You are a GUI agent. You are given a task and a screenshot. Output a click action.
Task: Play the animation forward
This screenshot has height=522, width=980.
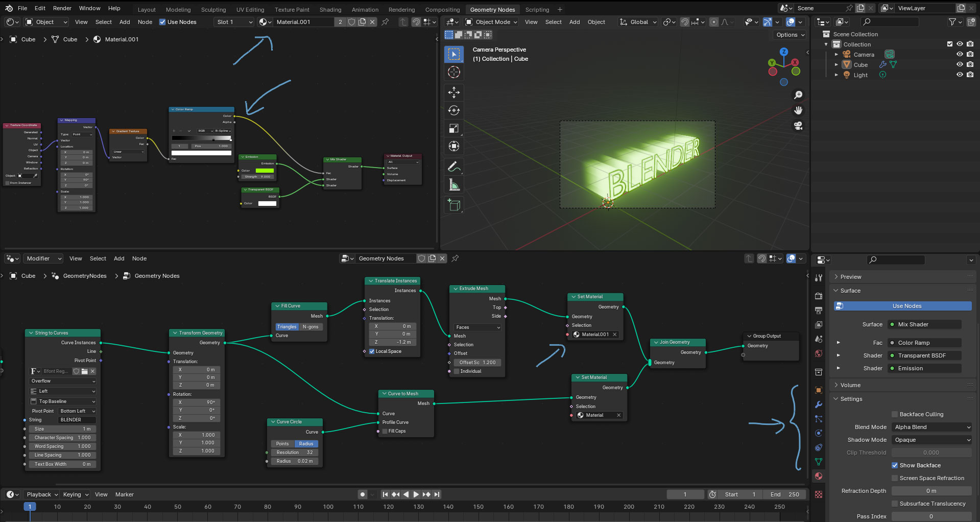416,494
